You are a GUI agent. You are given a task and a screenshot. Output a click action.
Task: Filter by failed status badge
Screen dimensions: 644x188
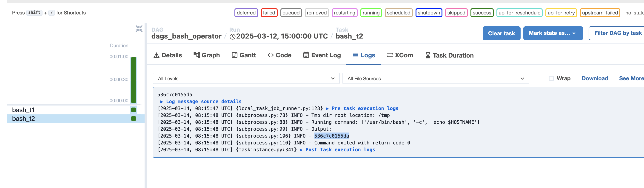269,13
